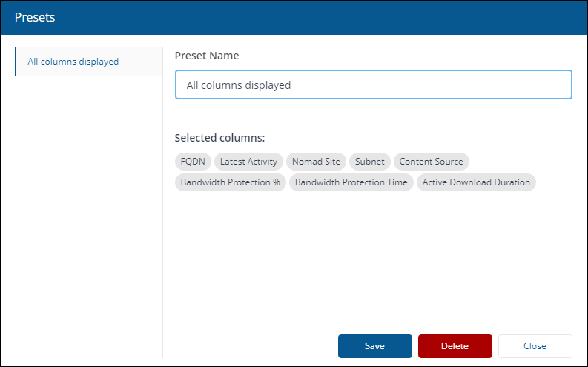
Task: Select the Subnet column chip
Action: coord(369,162)
